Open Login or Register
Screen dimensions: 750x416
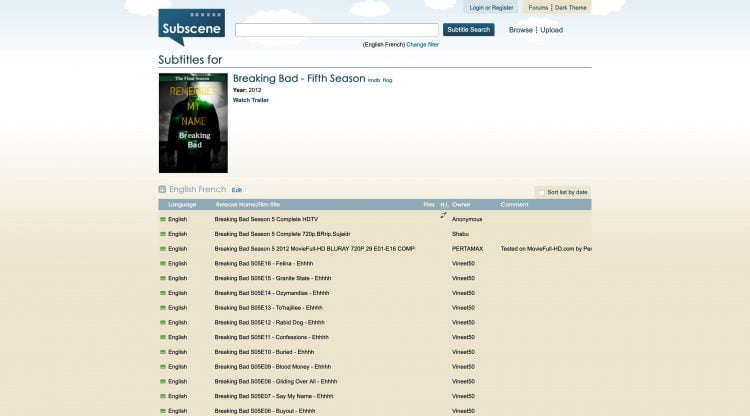[491, 8]
